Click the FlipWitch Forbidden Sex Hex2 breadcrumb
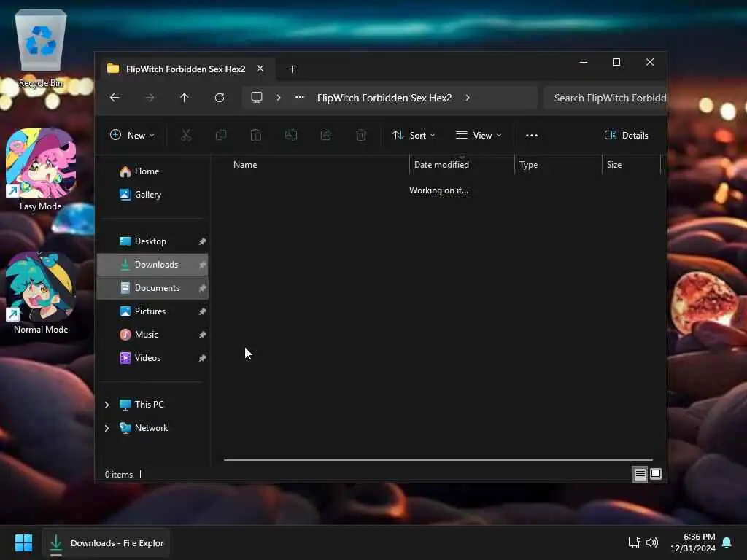 [x=384, y=98]
